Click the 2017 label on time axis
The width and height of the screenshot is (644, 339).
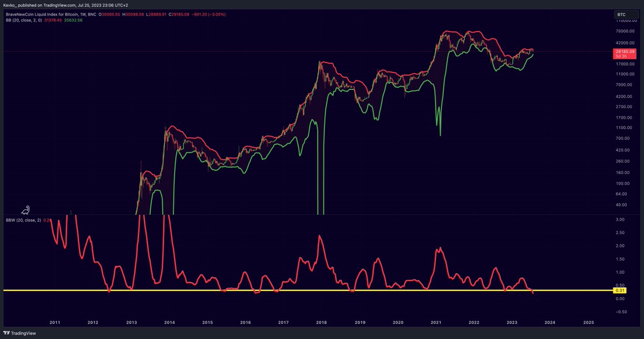coord(283,322)
